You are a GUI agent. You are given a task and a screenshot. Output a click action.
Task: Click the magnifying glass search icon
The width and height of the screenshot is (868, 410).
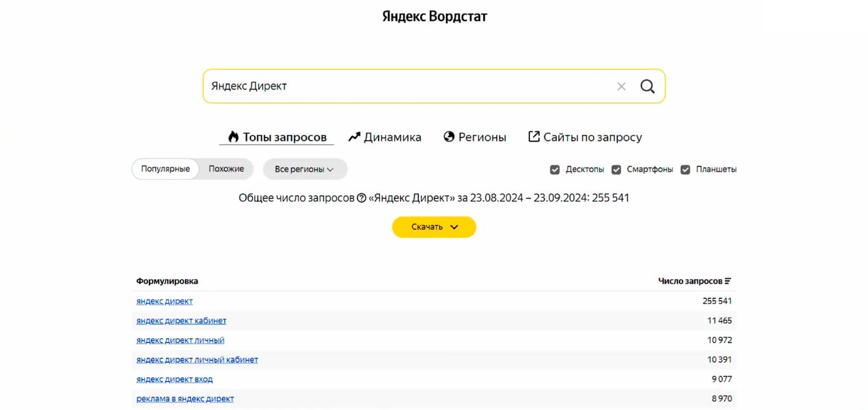click(647, 86)
